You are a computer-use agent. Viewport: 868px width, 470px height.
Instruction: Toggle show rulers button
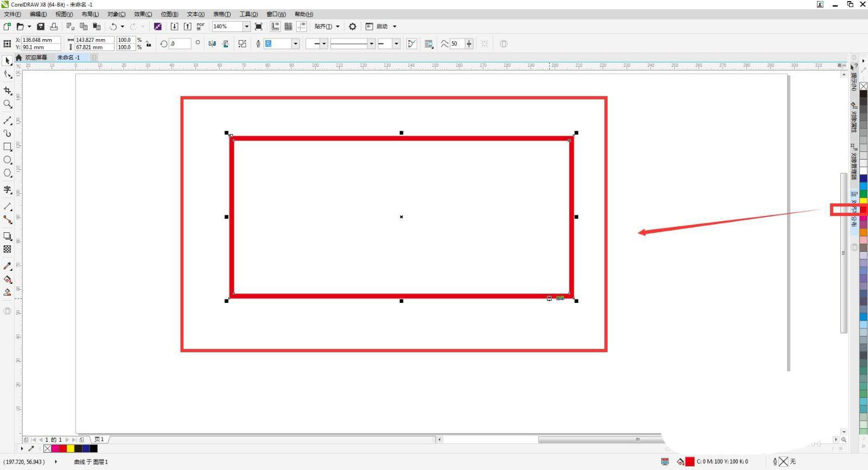[276, 26]
